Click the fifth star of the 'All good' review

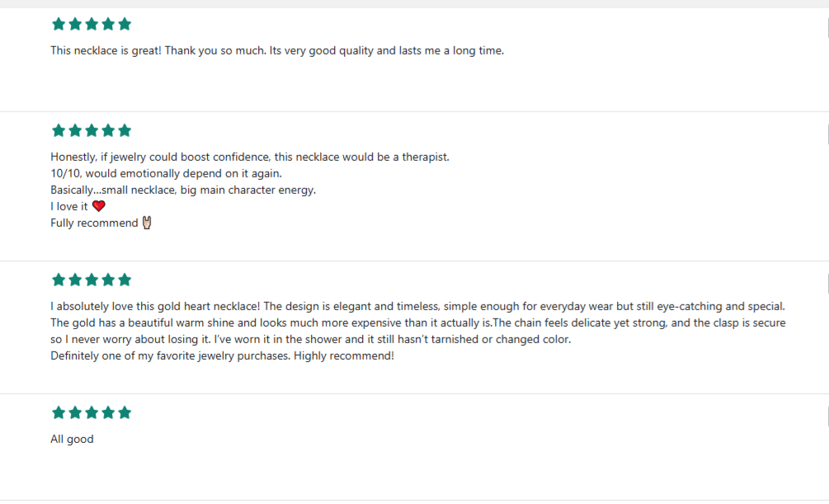coord(124,412)
